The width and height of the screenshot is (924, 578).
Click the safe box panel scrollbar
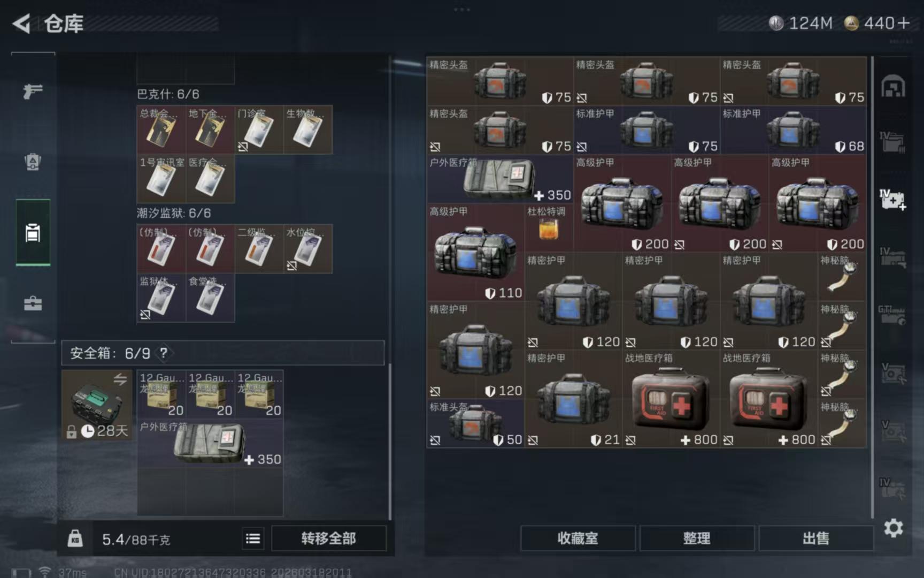point(390,442)
